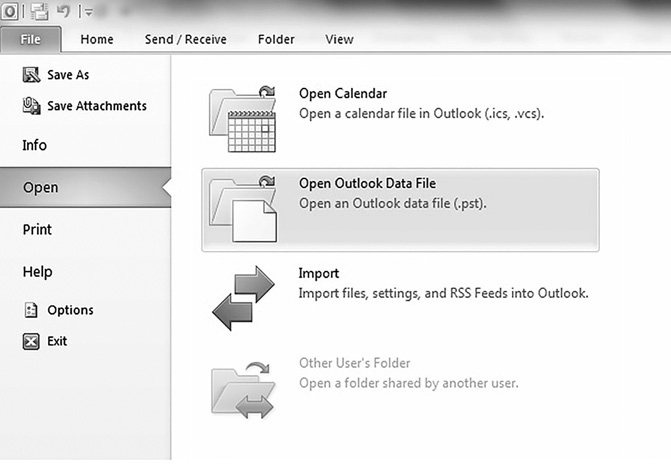Click the Outlook application icon in title bar
The image size is (671, 470).
(11, 11)
